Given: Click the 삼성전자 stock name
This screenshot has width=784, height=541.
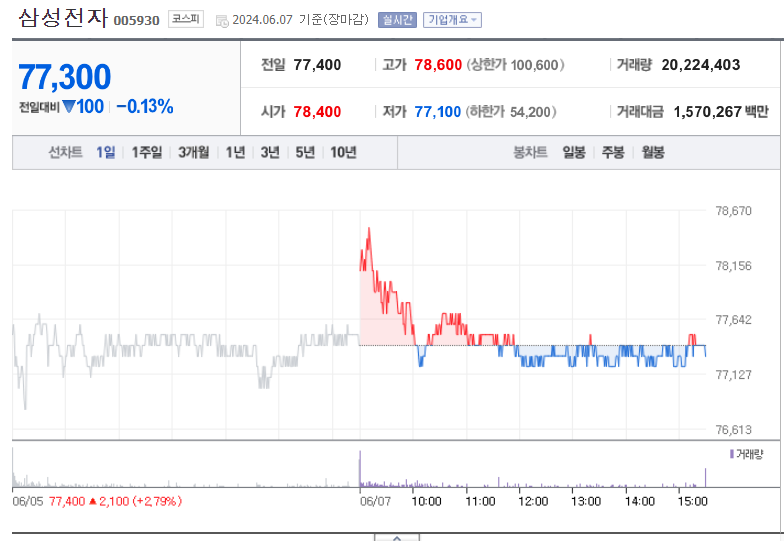Looking at the screenshot, I should 62,18.
